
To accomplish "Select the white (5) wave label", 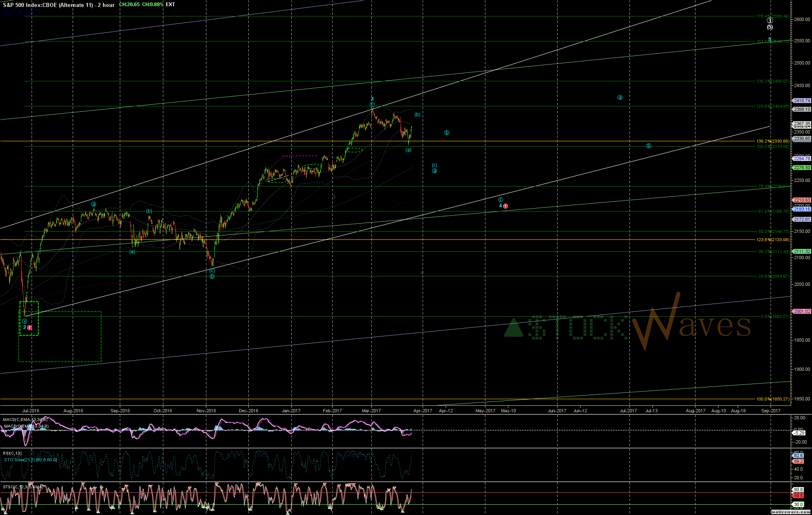I will click(x=770, y=27).
